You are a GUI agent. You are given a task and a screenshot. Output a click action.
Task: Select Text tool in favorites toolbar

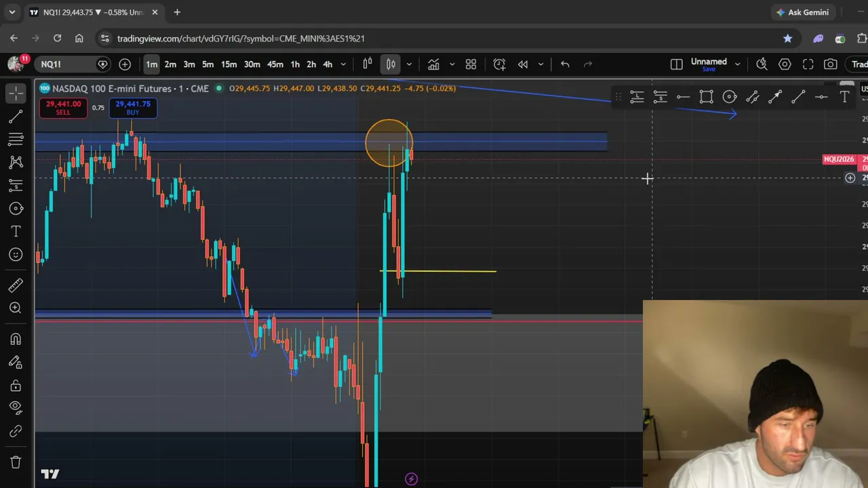[844, 98]
